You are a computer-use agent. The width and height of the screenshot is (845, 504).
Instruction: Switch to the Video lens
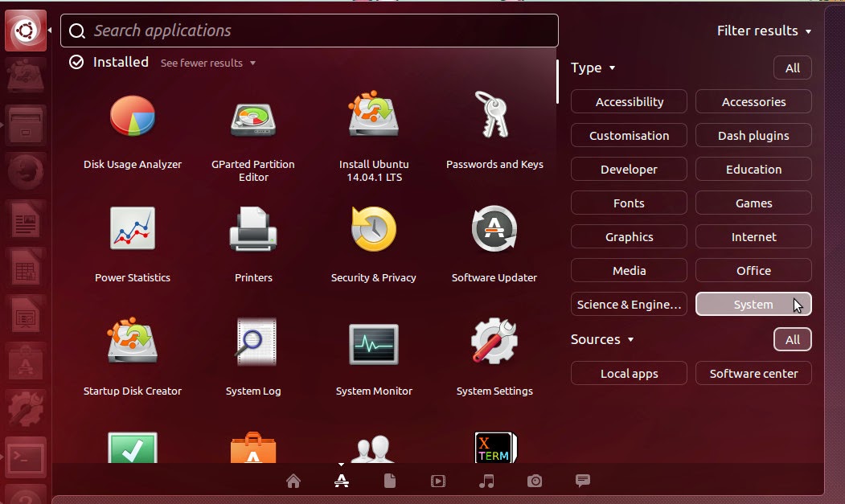438,480
